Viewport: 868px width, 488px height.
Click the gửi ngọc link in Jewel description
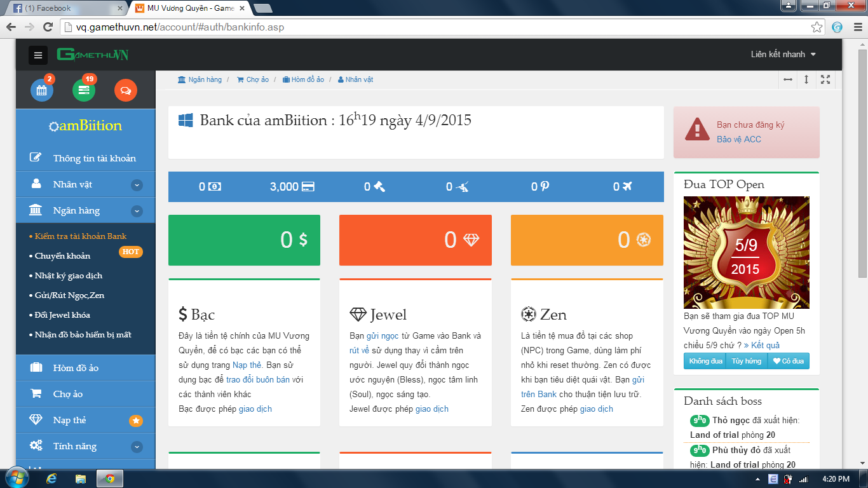click(383, 335)
